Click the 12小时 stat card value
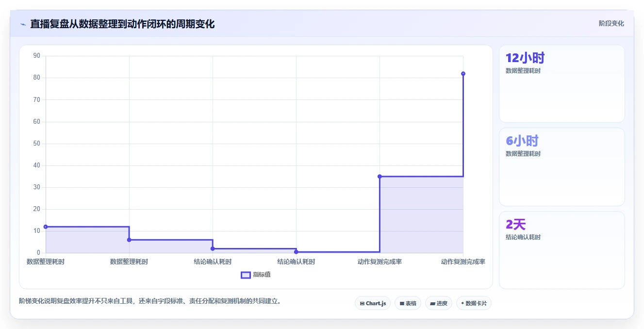This screenshot has height=329, width=644. [525, 58]
